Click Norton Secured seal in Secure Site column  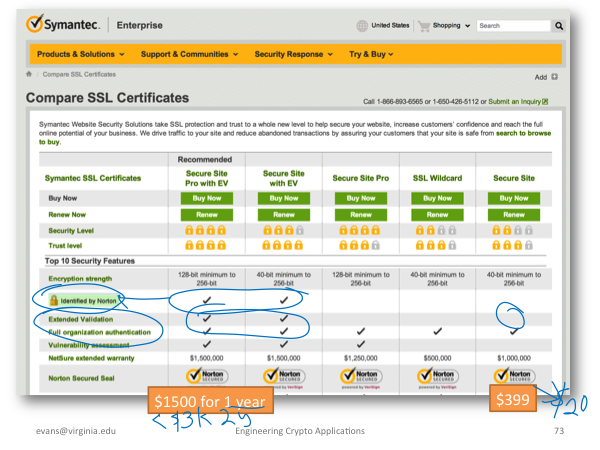coord(514,376)
